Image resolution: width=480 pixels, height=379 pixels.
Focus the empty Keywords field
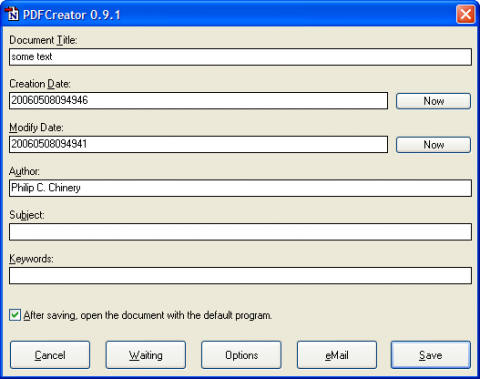[x=240, y=275]
